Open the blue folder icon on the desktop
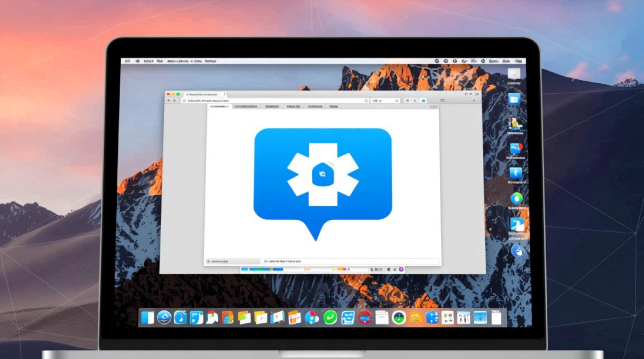This screenshot has width=644, height=359. (514, 99)
